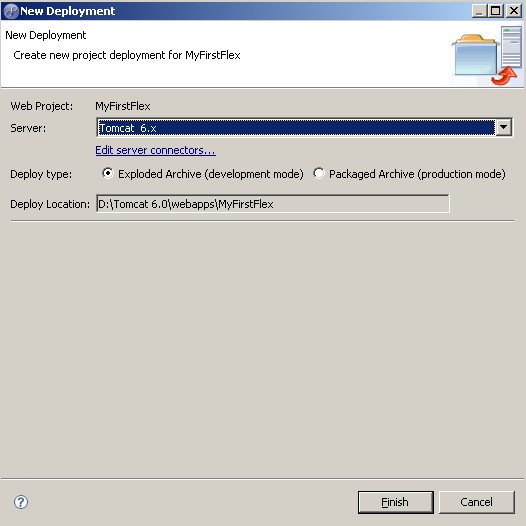Viewport: 526px width, 526px height.
Task: Click the MyFirstFlex Web Project value
Action: point(123,106)
